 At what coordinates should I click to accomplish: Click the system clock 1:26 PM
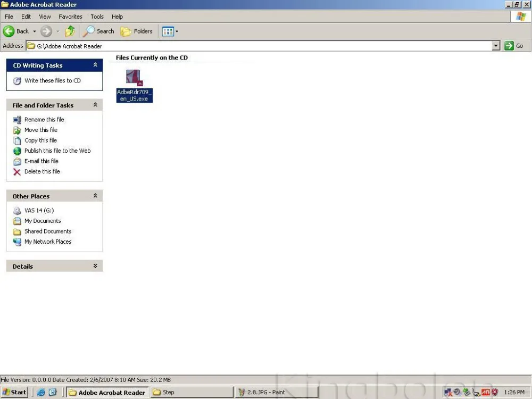(x=514, y=393)
